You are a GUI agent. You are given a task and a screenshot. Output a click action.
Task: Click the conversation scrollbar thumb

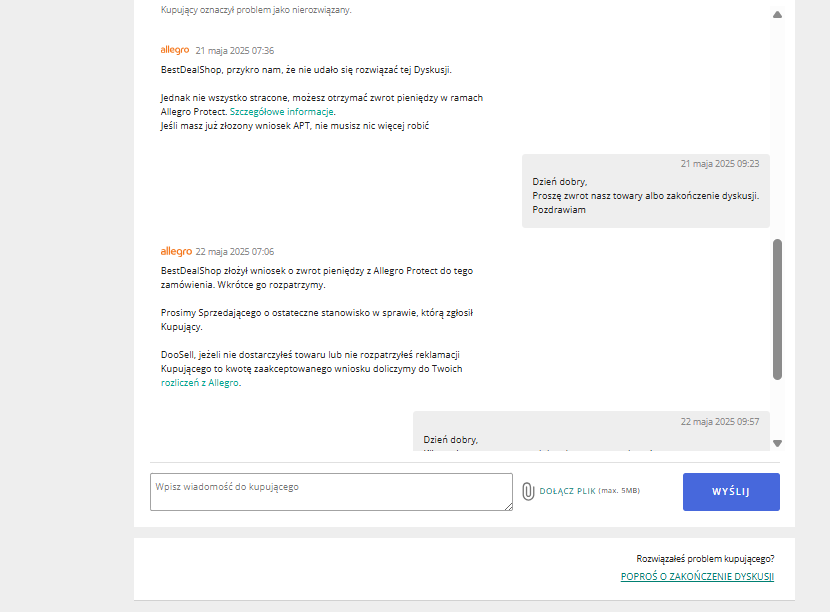777,308
